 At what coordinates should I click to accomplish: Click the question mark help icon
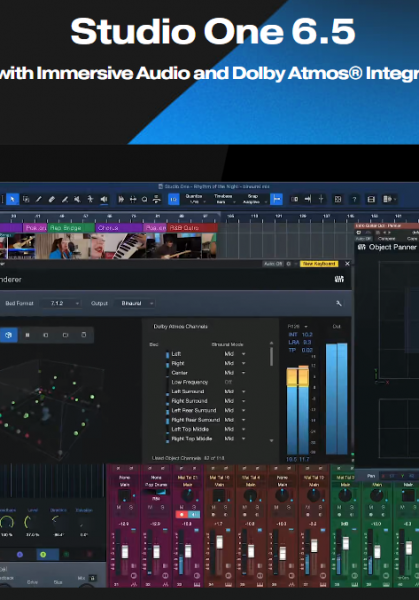coord(354,199)
